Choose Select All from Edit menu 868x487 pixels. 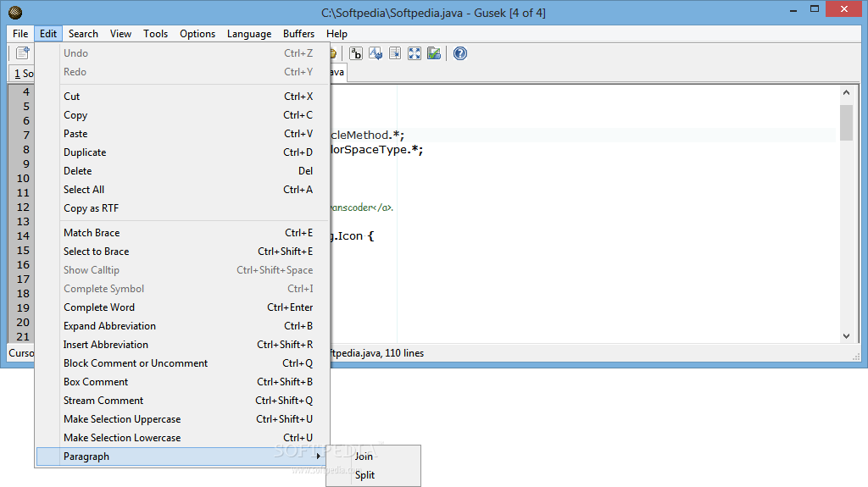(x=183, y=190)
